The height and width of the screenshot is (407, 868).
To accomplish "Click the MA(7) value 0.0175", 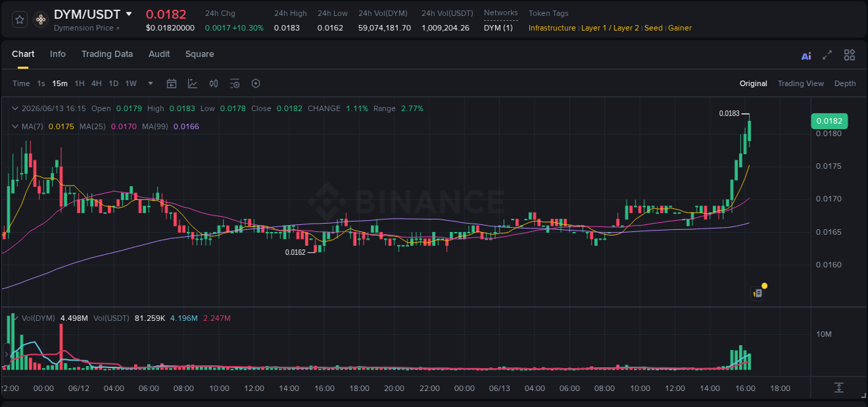I will click(x=61, y=126).
